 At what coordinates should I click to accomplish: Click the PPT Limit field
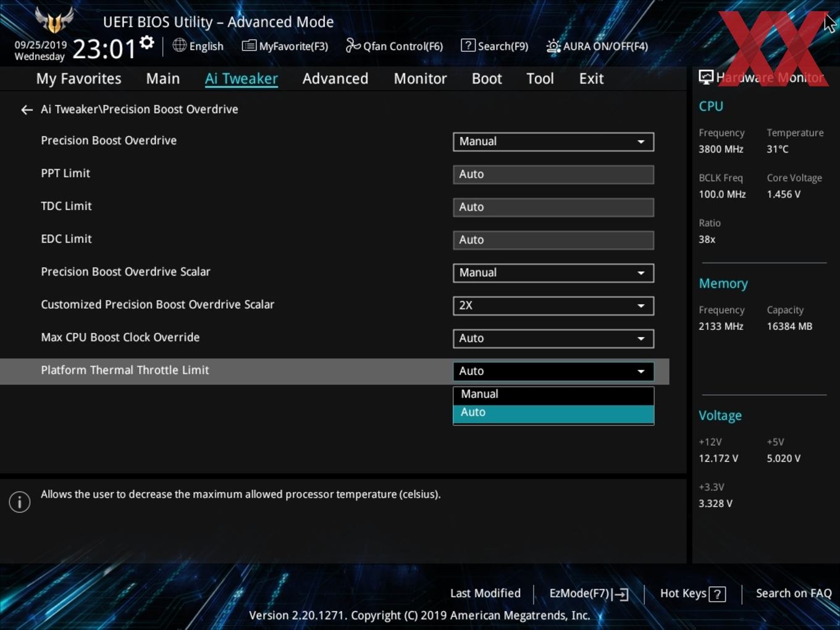[x=553, y=174]
